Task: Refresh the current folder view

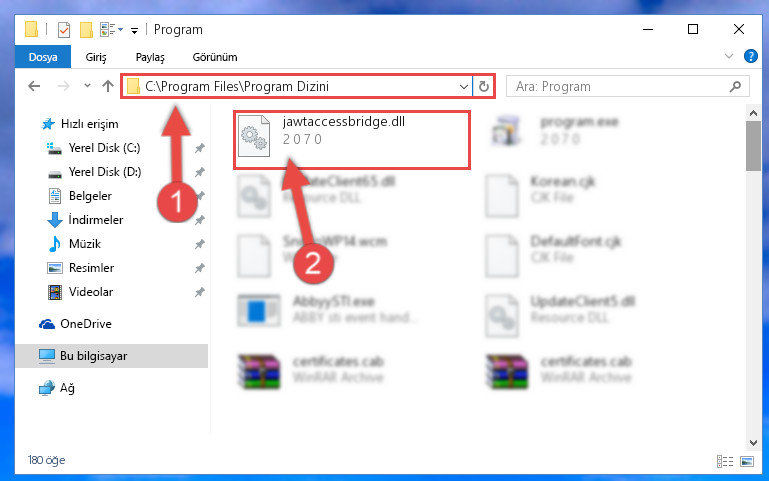Action: [484, 87]
